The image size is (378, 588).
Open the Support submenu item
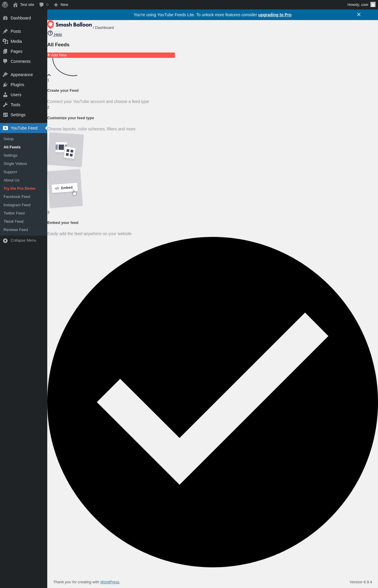10,172
